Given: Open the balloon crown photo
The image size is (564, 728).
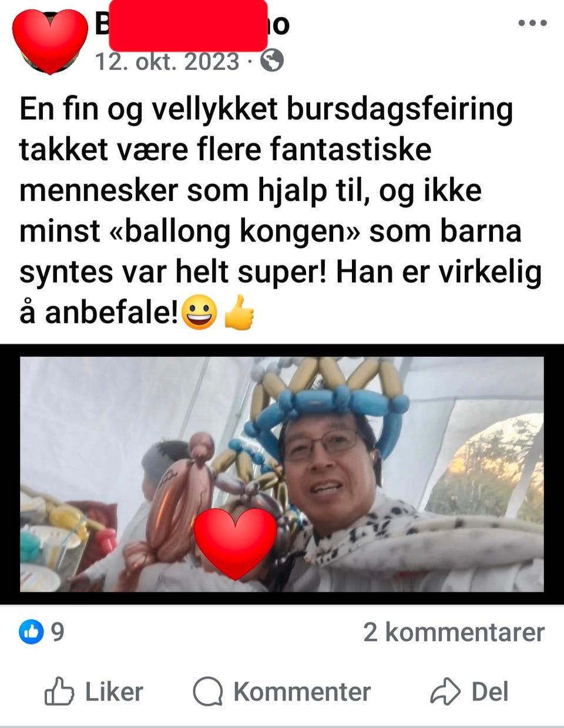Looking at the screenshot, I should tap(282, 474).
